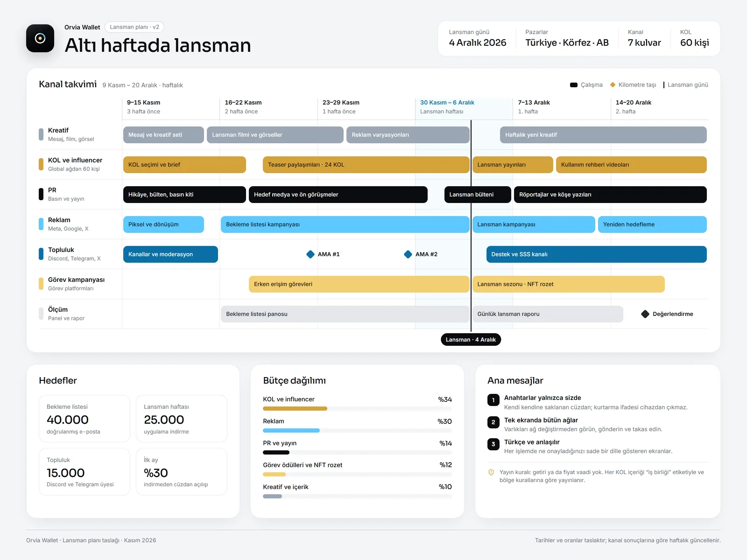Click the Kilometre taşı diamond legend icon
Viewport: 747px width, 560px height.
[x=613, y=85]
